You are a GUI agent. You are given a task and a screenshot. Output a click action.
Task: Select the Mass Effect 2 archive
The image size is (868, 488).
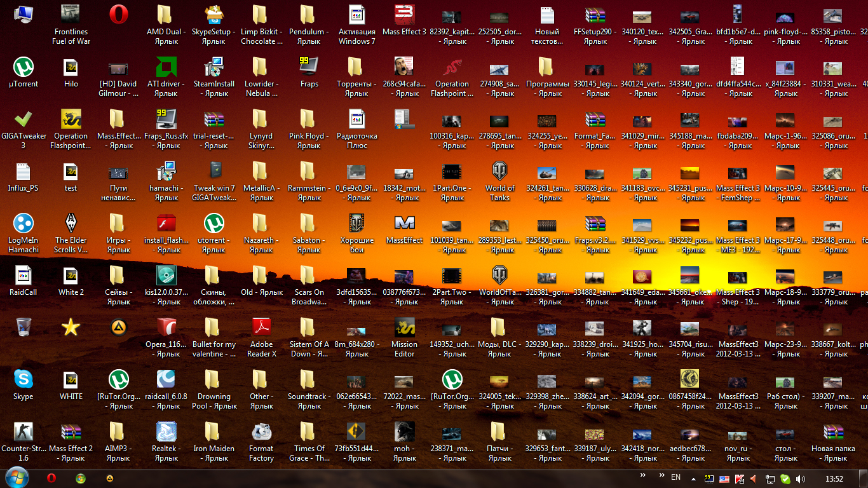(x=71, y=437)
